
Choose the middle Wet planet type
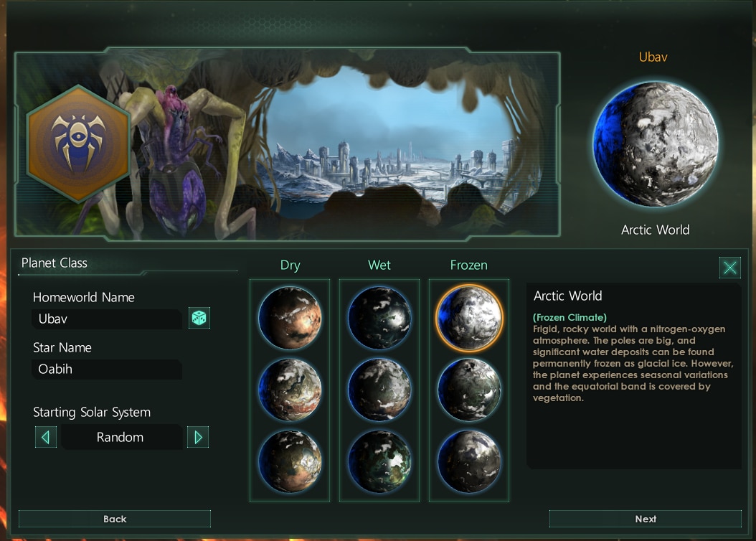tap(379, 390)
